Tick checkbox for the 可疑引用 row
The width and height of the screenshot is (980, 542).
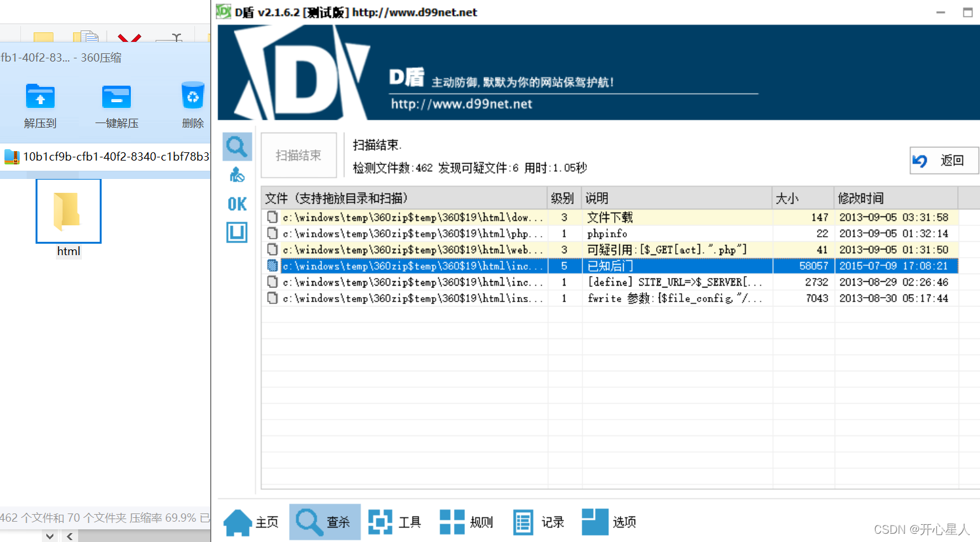pyautogui.click(x=272, y=249)
